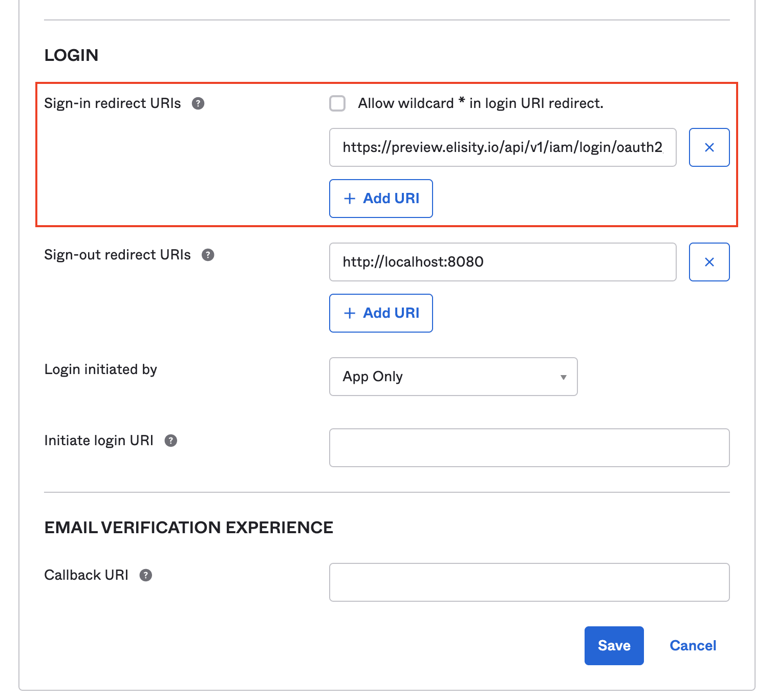Click help icon next to Sign-out redirect URIs
The height and width of the screenshot is (700, 775).
pos(208,255)
